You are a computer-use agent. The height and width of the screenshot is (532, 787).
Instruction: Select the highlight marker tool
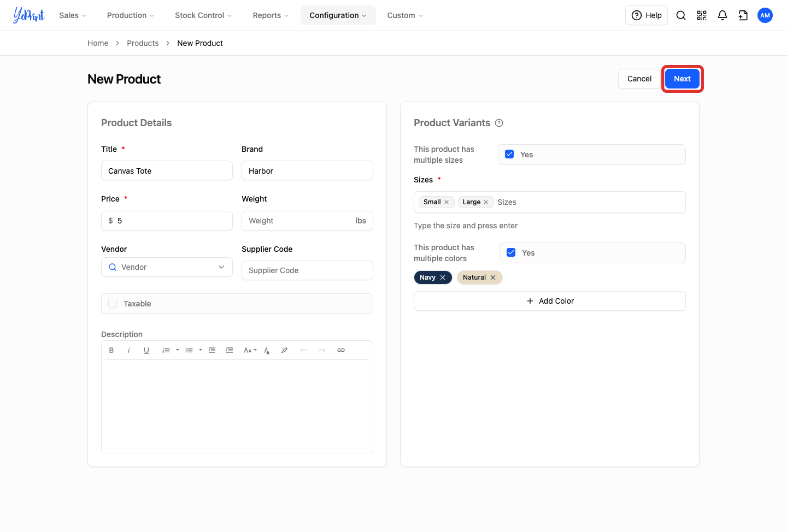pos(284,350)
